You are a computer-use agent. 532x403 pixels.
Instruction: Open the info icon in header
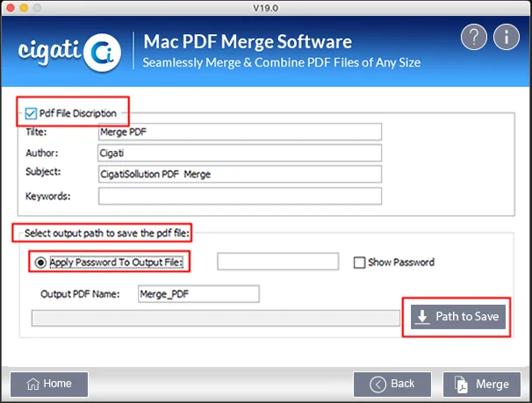[x=506, y=37]
